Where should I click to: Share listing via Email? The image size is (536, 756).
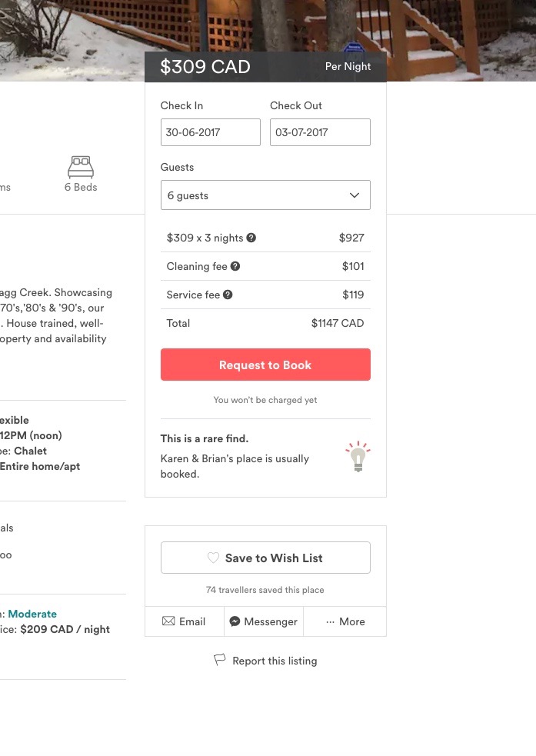pos(185,621)
